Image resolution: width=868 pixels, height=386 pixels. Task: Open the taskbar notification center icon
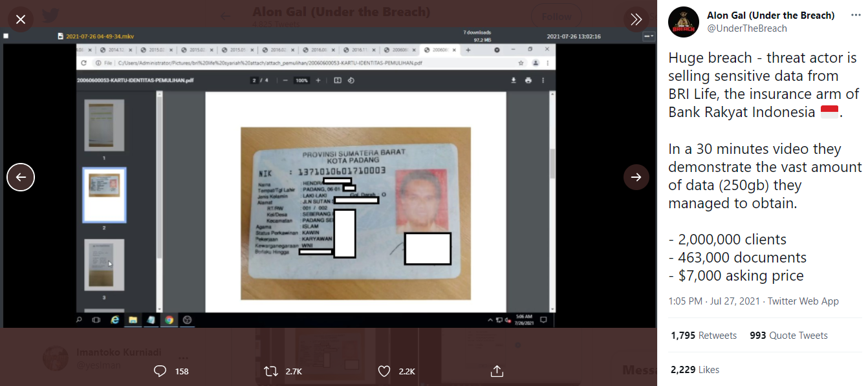tap(544, 319)
